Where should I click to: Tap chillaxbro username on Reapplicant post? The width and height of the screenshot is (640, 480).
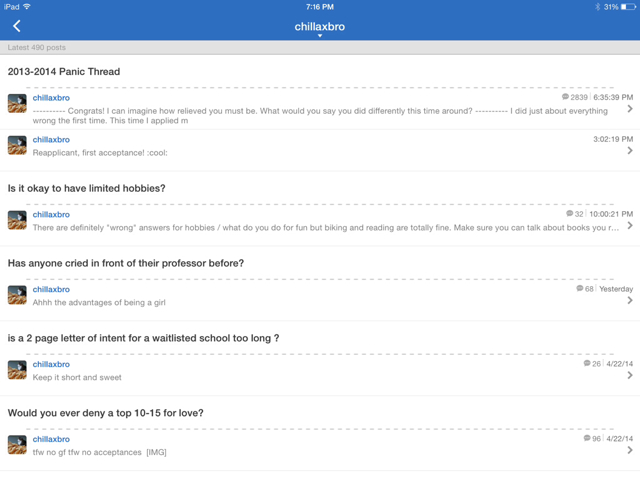(x=51, y=140)
